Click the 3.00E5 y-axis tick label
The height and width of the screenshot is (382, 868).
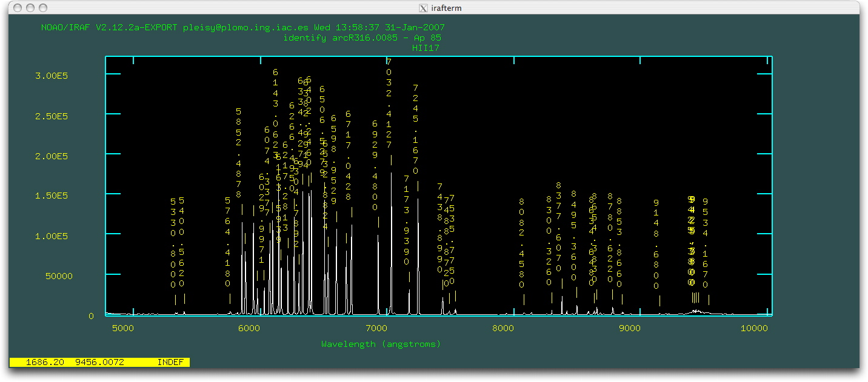tap(52, 75)
